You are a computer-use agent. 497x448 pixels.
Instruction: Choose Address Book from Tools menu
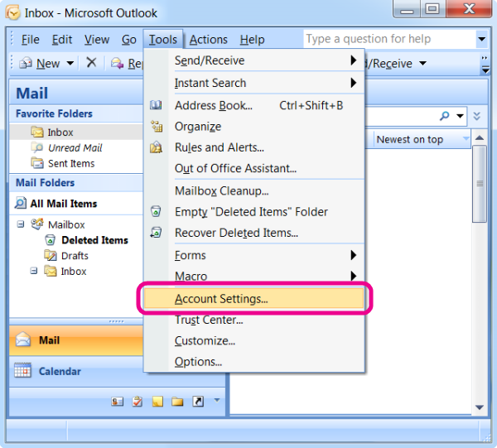pyautogui.click(x=254, y=105)
